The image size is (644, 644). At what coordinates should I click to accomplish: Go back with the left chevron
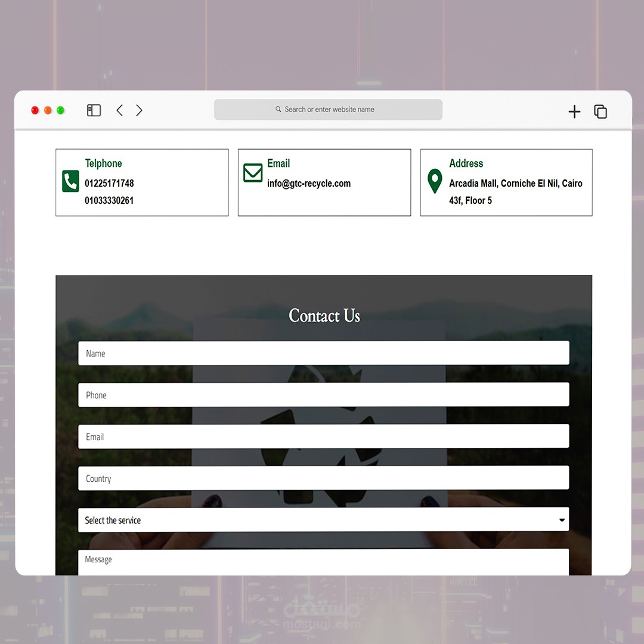[119, 110]
